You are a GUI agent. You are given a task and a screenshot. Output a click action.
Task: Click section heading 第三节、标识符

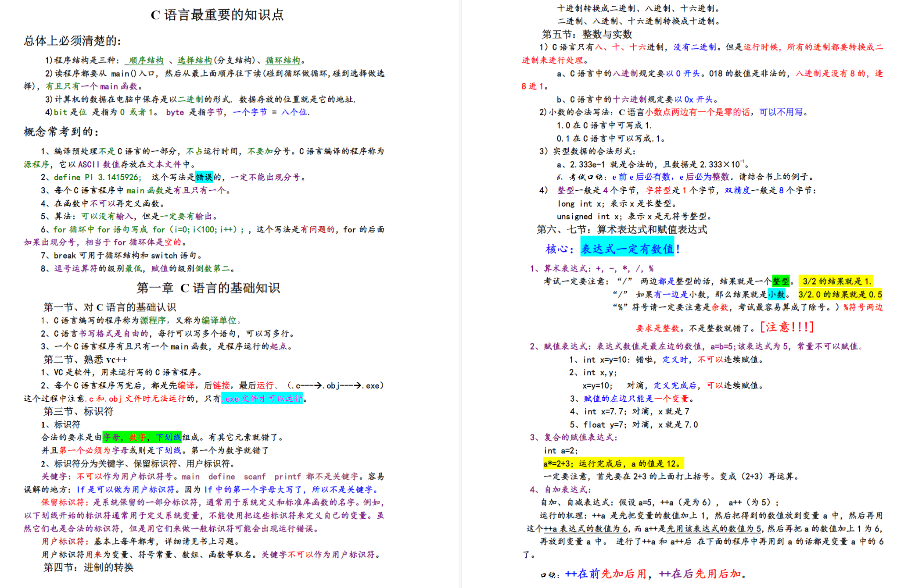coord(79,411)
